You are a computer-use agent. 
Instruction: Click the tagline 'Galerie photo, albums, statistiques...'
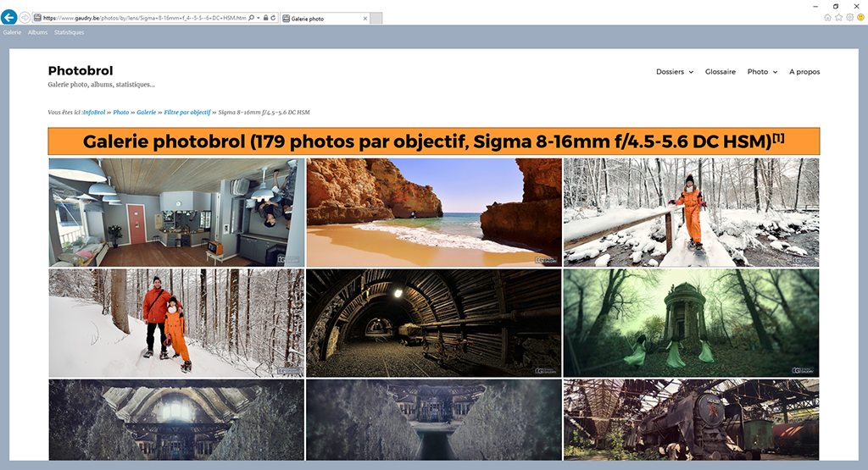pos(102,85)
